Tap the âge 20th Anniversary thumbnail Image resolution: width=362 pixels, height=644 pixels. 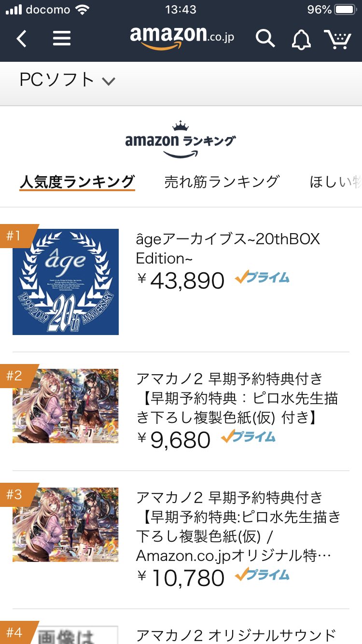(x=66, y=282)
